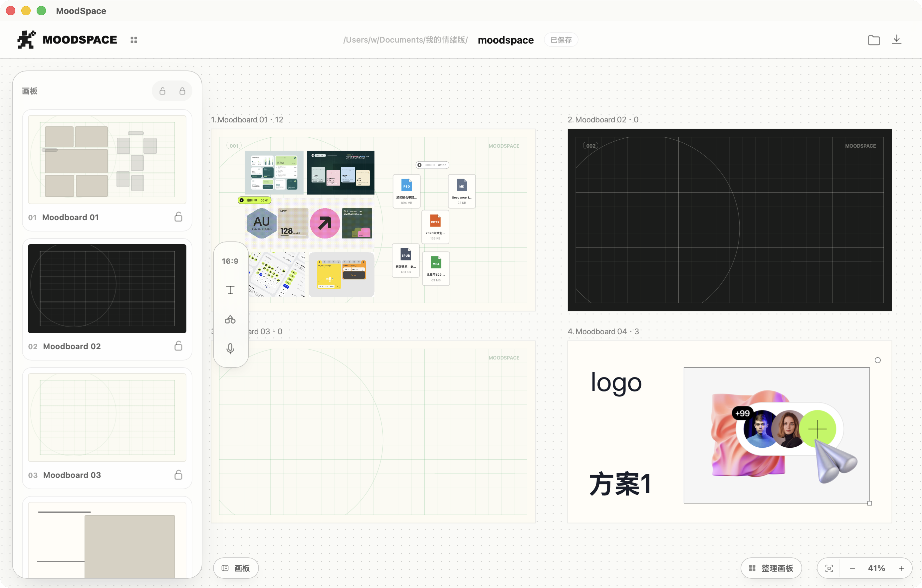922x588 pixels.
Task: Play the green 00:01 audio clip
Action: pyautogui.click(x=242, y=200)
